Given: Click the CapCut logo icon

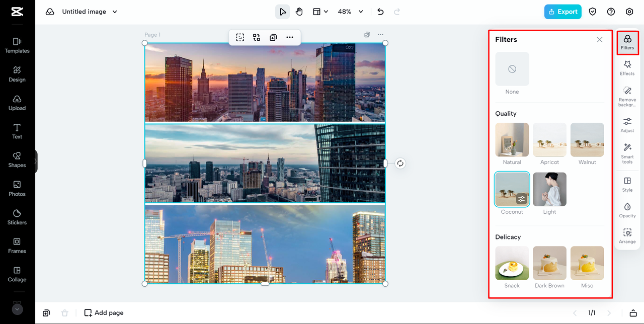Looking at the screenshot, I should coord(17,12).
